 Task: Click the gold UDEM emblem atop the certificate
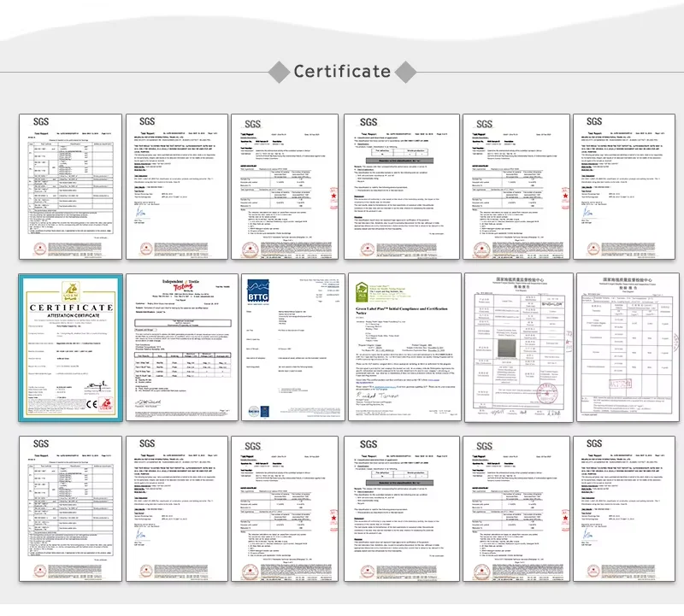click(x=71, y=291)
